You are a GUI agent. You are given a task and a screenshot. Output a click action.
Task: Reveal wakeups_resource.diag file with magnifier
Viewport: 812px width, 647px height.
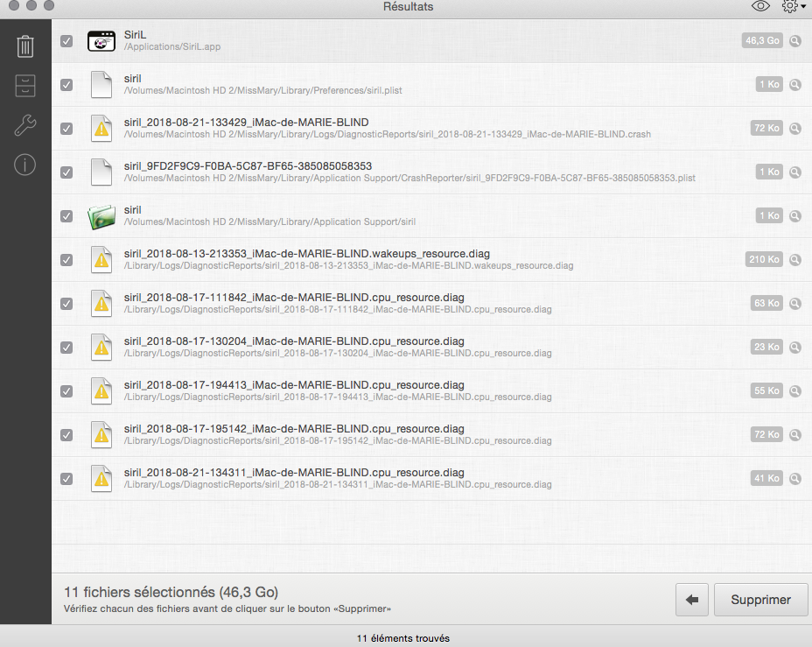pos(794,259)
